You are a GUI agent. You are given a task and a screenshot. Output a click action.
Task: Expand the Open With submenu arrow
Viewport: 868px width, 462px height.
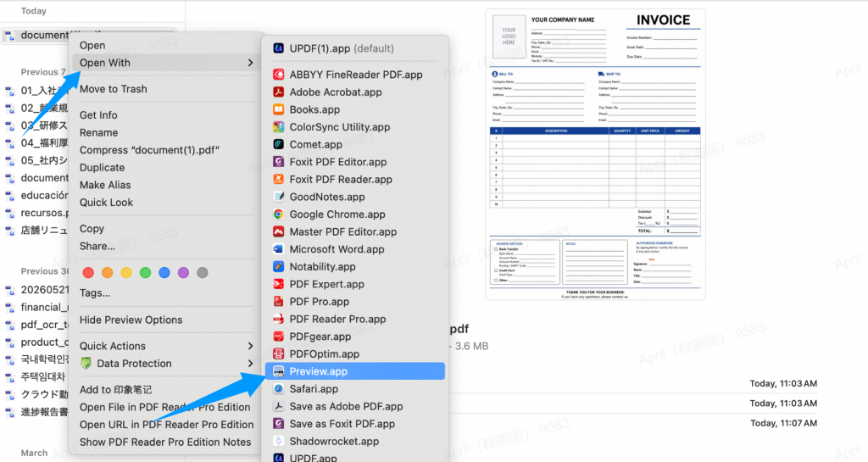250,63
